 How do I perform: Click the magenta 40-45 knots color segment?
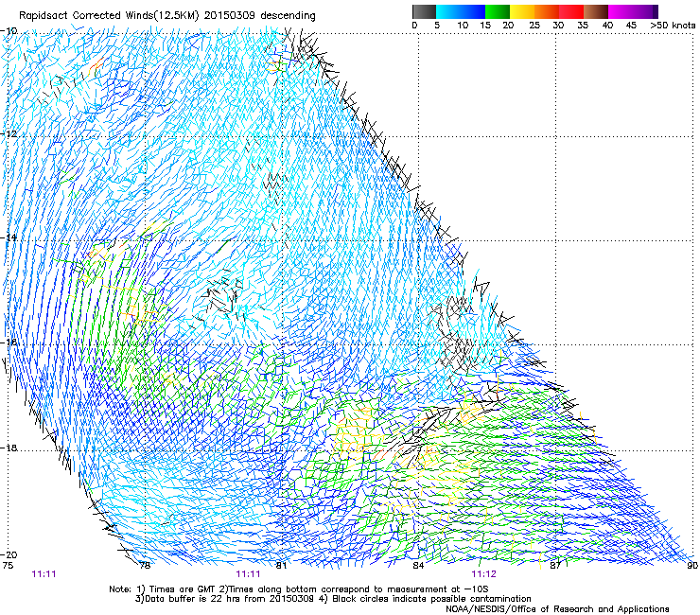tap(621, 11)
